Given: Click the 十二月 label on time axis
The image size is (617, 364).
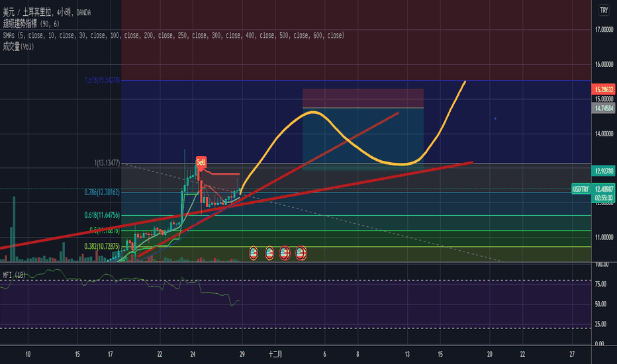Looking at the screenshot, I should pos(275,354).
